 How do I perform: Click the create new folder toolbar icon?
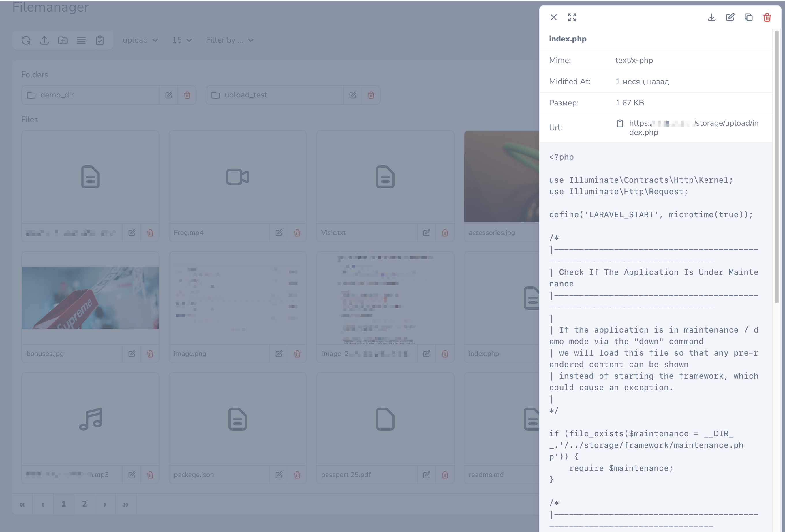[x=63, y=40]
